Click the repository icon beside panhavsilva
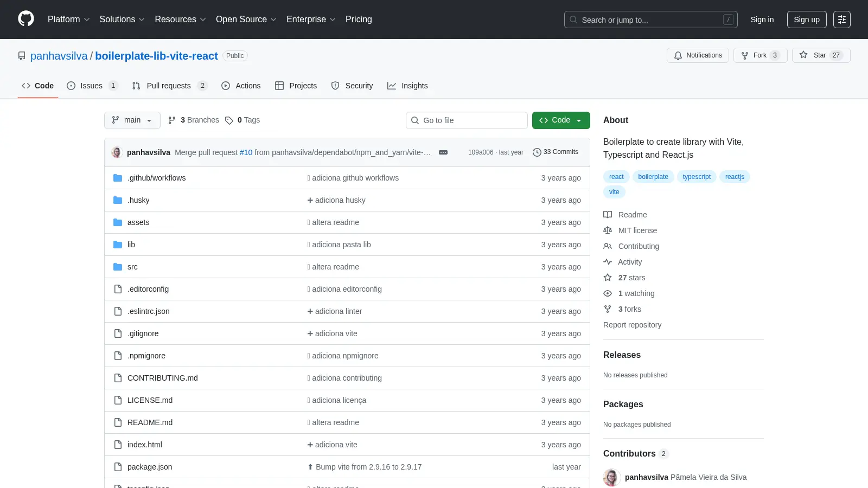 point(22,56)
